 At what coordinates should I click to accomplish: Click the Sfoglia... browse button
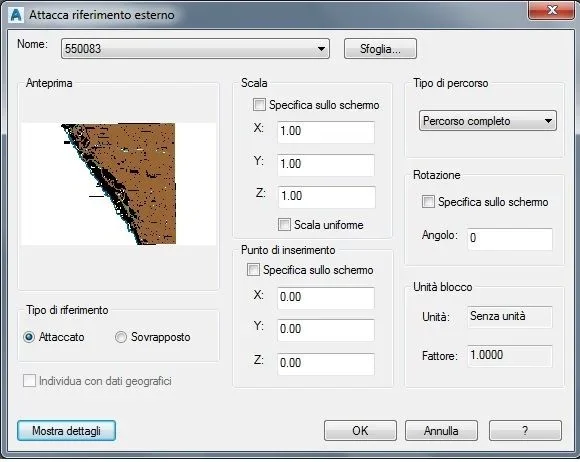(x=380, y=48)
